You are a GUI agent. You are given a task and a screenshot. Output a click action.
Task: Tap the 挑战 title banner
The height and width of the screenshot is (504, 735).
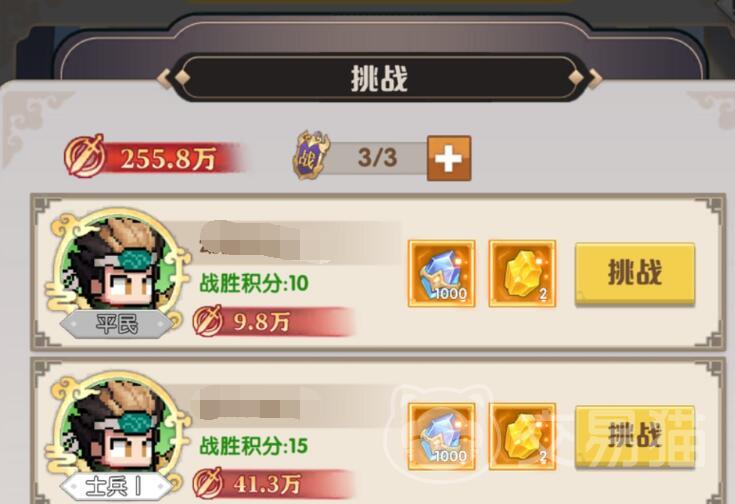[380, 78]
